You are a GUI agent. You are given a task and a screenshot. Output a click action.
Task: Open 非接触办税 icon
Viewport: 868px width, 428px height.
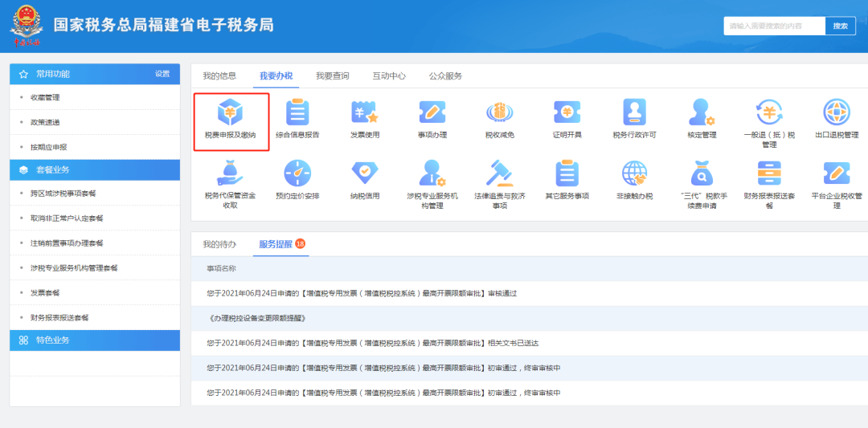pos(635,173)
